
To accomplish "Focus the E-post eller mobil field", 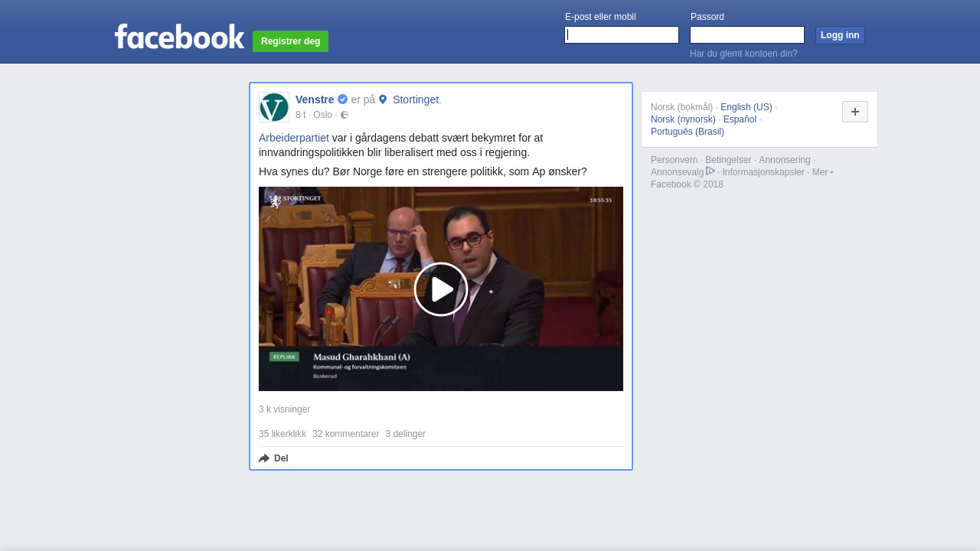I will tap(622, 35).
